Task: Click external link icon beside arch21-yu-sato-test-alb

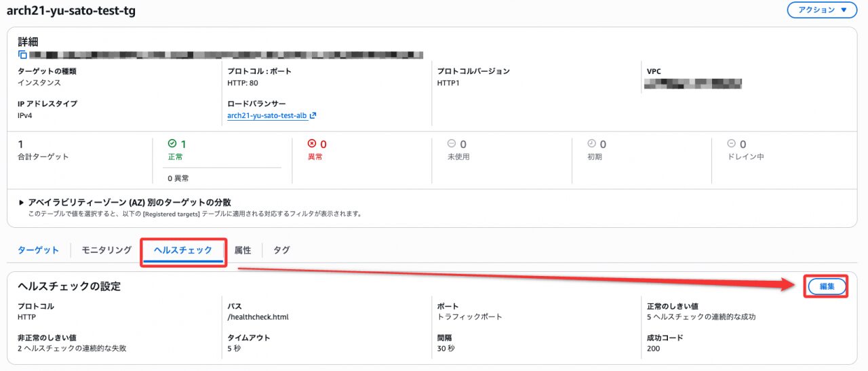Action: pyautogui.click(x=313, y=115)
